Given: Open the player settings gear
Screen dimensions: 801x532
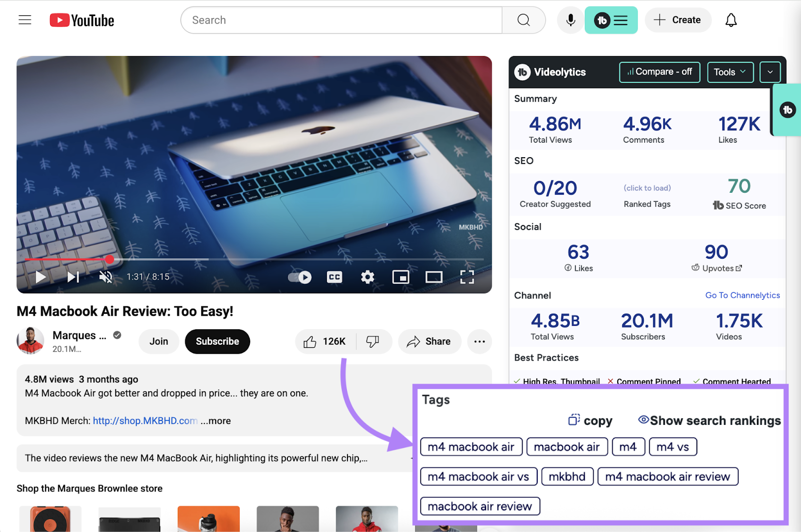Looking at the screenshot, I should (367, 277).
